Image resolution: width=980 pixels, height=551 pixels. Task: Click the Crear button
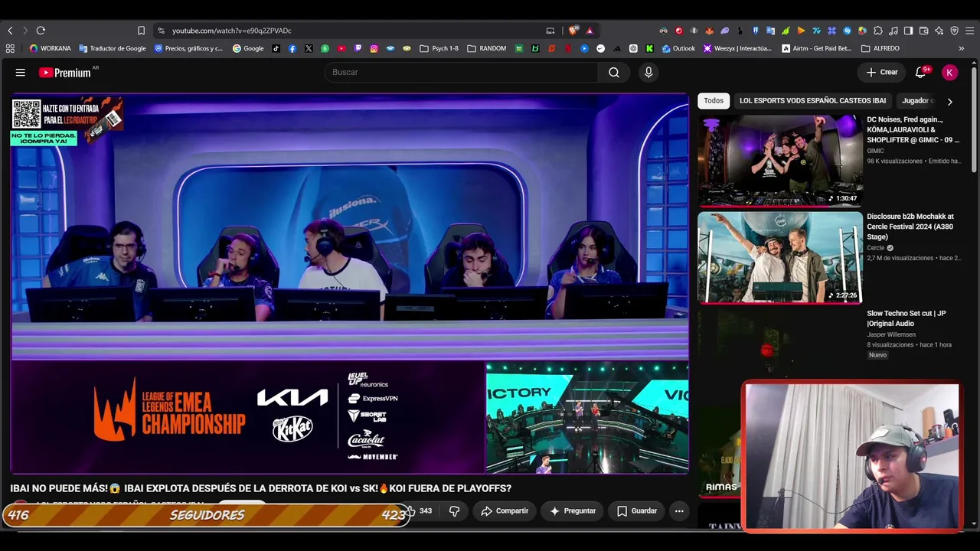point(882,72)
